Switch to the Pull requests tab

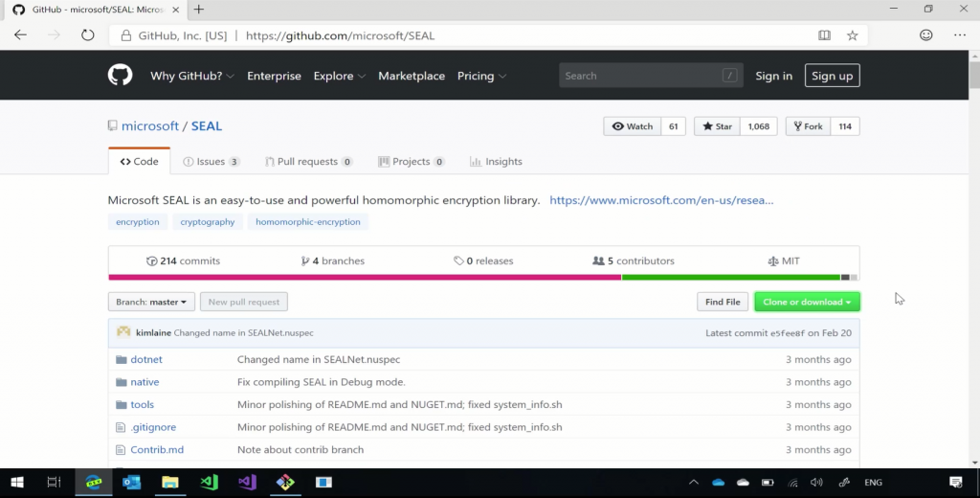click(308, 162)
